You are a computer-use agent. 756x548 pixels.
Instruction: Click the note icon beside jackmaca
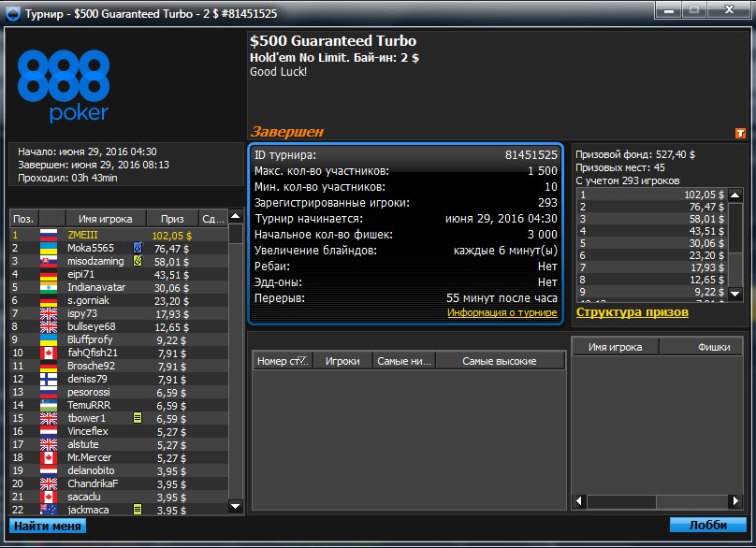click(x=138, y=509)
